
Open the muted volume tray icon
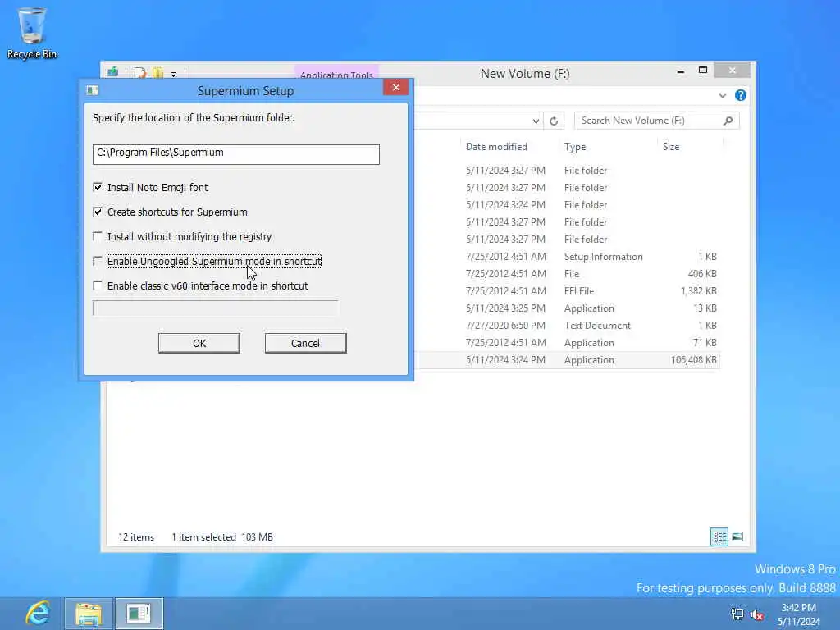[x=757, y=614]
